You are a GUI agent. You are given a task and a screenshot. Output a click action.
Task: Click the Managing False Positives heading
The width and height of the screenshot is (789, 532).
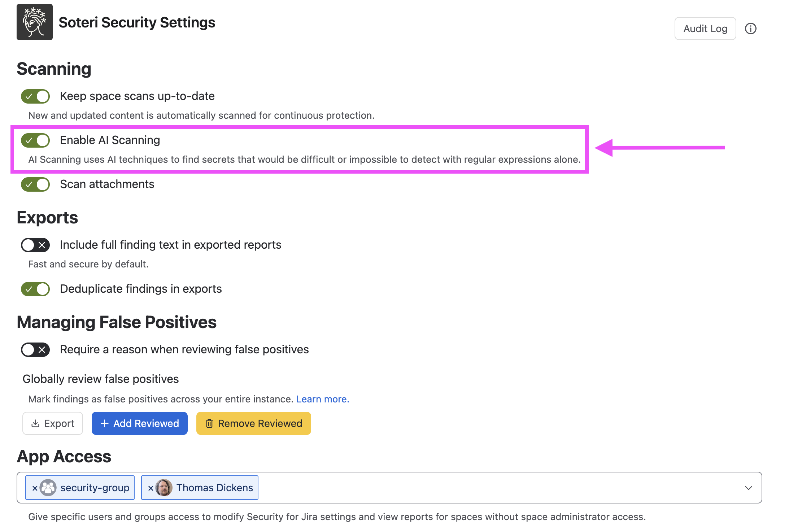pos(117,322)
